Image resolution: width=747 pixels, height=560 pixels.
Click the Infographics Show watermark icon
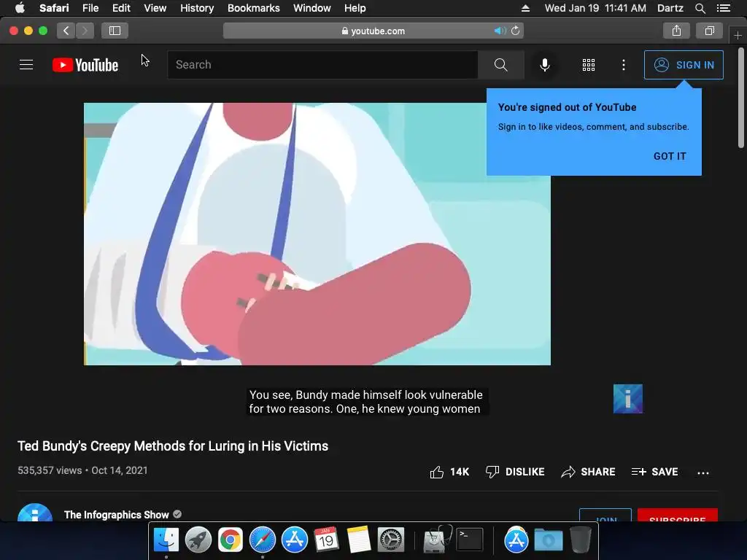point(628,399)
